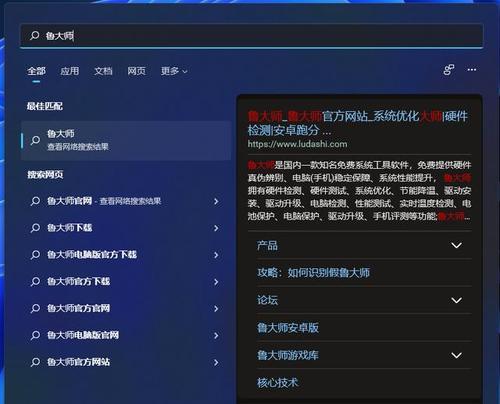Switch to the 网页 tab
Screen dimensions: 500x404
[x=136, y=71]
